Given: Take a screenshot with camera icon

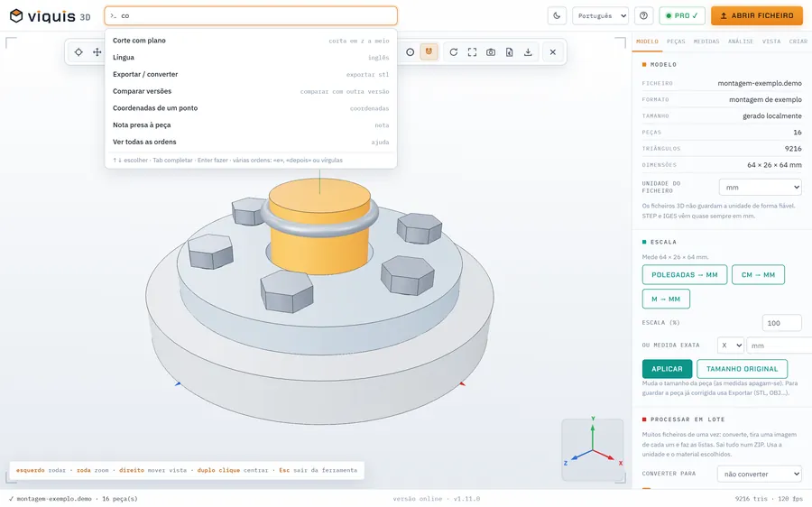Looking at the screenshot, I should 491,51.
